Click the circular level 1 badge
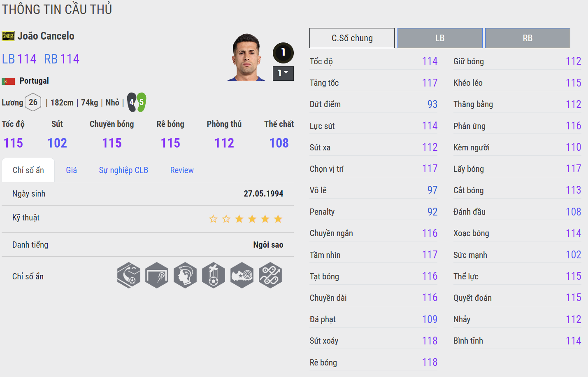 pyautogui.click(x=283, y=52)
